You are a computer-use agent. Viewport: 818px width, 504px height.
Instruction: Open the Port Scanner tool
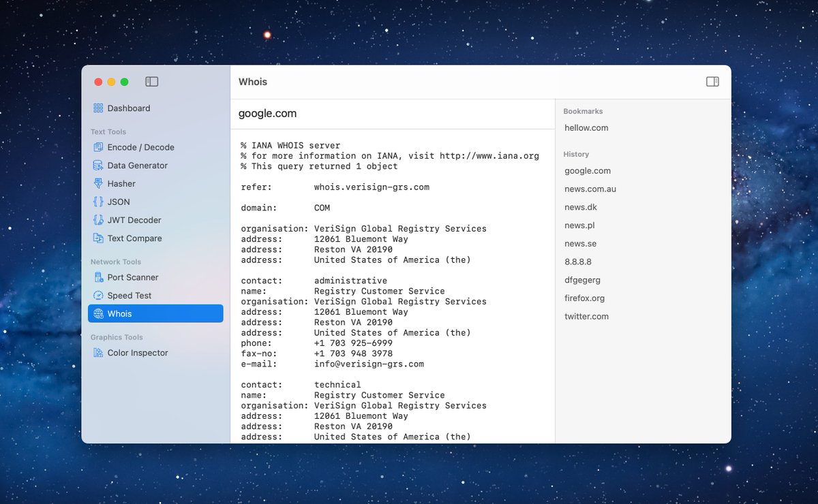click(155, 277)
